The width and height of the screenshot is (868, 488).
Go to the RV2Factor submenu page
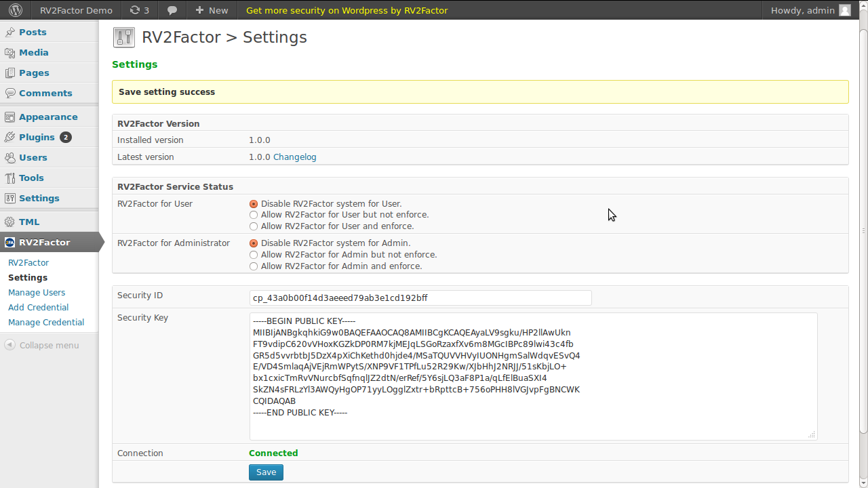pos(28,262)
